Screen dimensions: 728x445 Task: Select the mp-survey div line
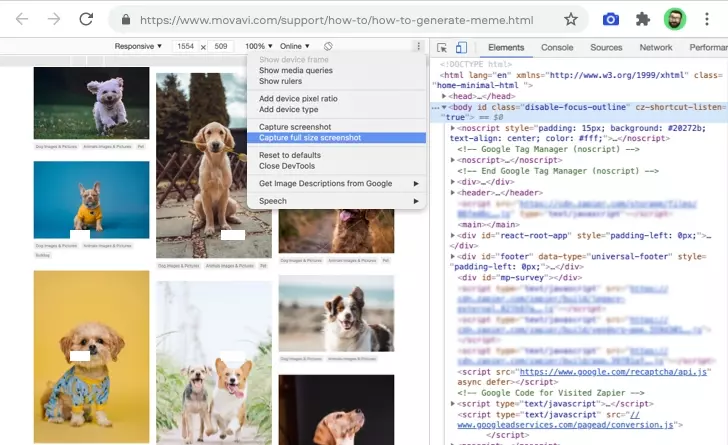pos(520,277)
